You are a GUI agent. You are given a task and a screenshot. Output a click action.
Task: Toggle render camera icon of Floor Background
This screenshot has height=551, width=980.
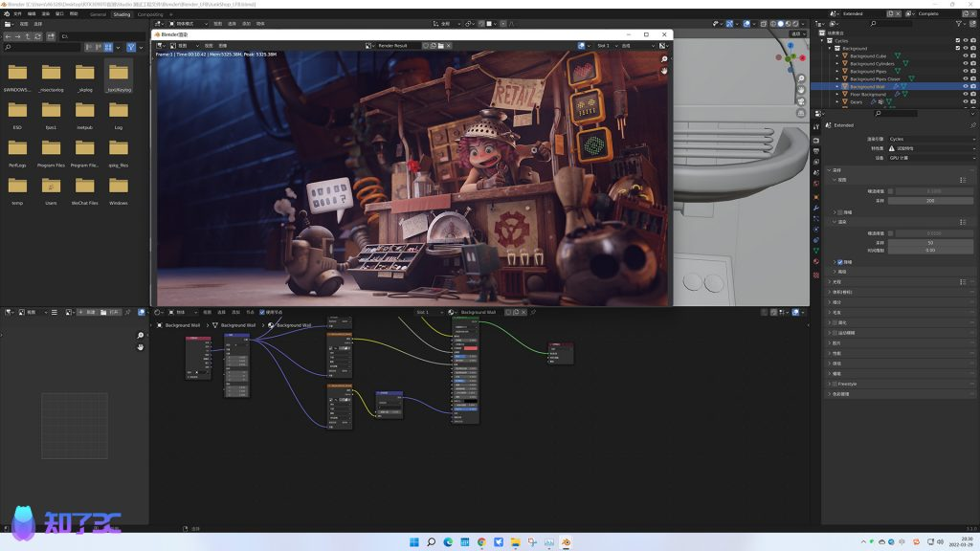972,95
